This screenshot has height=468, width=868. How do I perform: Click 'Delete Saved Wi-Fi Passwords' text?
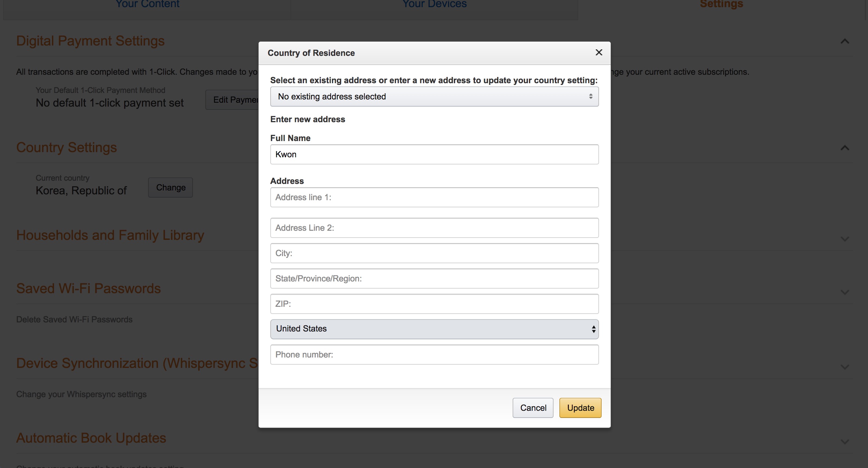point(74,319)
